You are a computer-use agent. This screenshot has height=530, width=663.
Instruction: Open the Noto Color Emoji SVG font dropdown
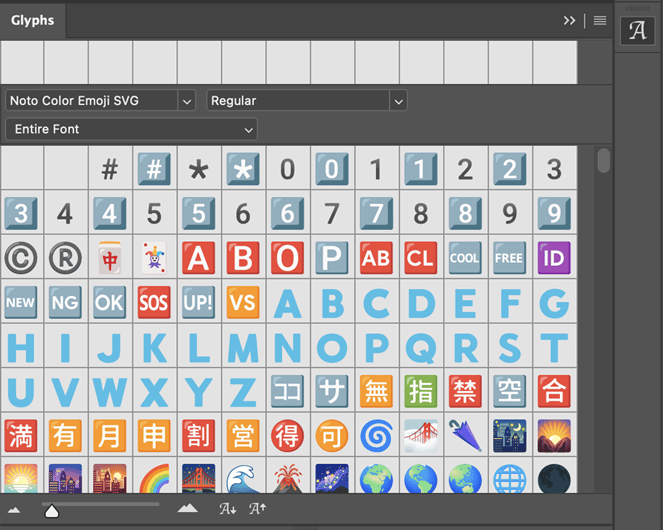pos(100,101)
